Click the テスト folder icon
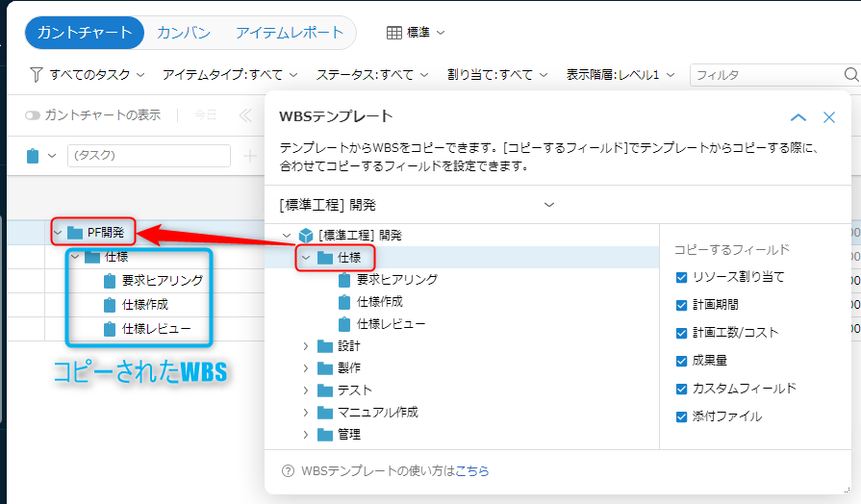The height and width of the screenshot is (504, 861). (x=325, y=391)
